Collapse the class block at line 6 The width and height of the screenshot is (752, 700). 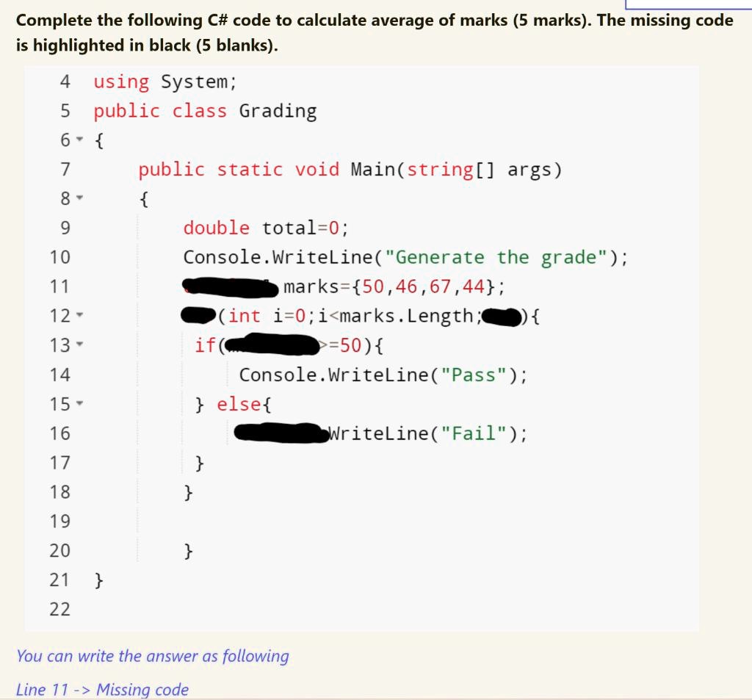(x=79, y=140)
